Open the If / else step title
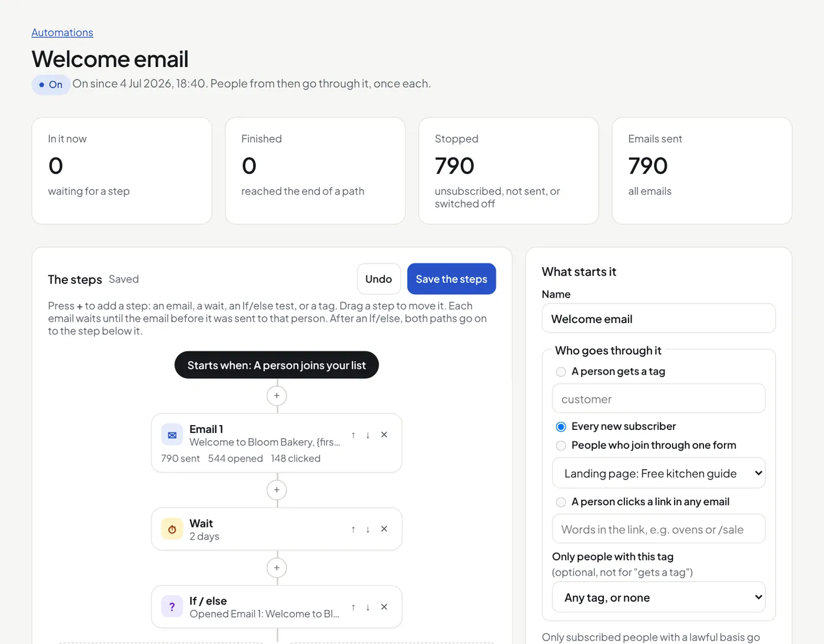This screenshot has width=824, height=644. tap(208, 600)
